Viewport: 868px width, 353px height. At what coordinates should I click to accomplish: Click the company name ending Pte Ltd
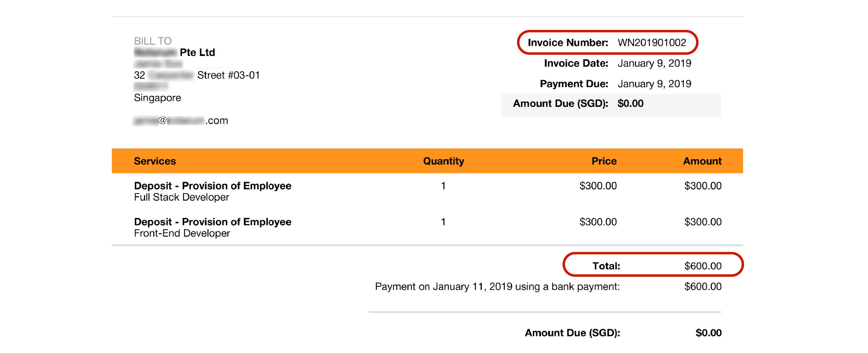click(174, 52)
